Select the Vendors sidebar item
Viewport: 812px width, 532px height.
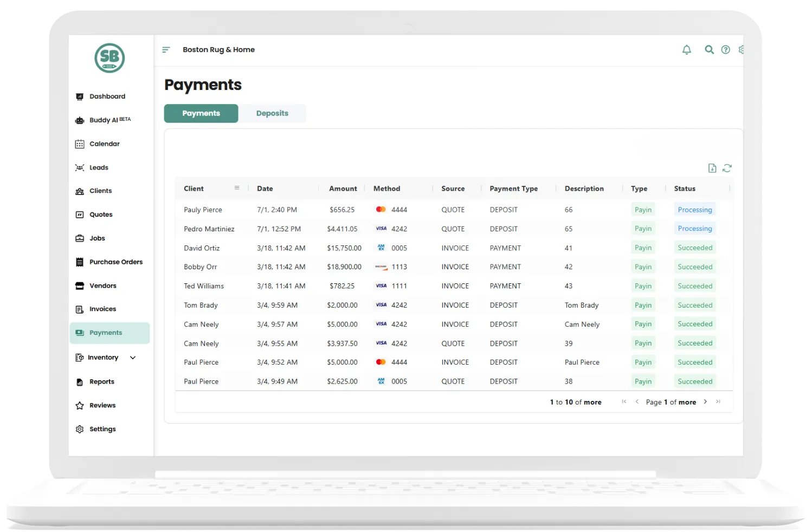102,286
